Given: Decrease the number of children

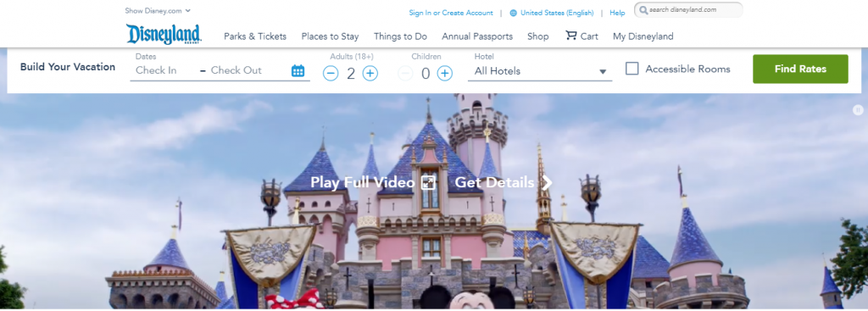Looking at the screenshot, I should click(405, 73).
